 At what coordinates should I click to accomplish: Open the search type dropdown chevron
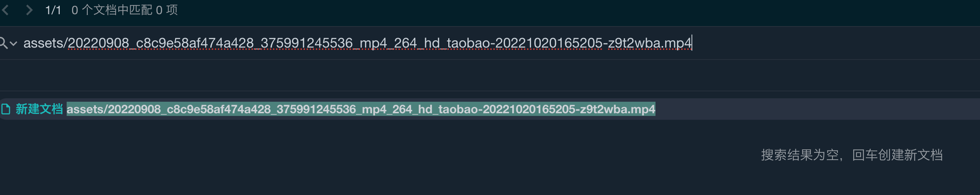(x=14, y=43)
